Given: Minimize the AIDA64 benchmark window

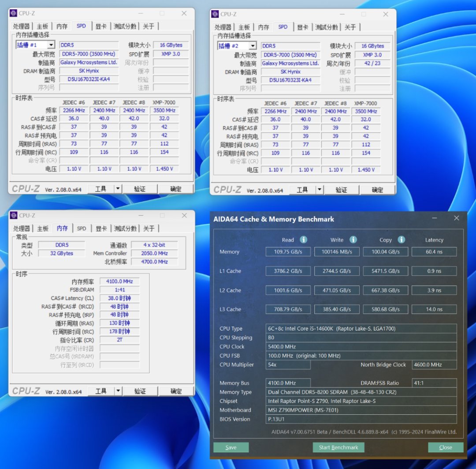Looking at the screenshot, I should tap(435, 218).
